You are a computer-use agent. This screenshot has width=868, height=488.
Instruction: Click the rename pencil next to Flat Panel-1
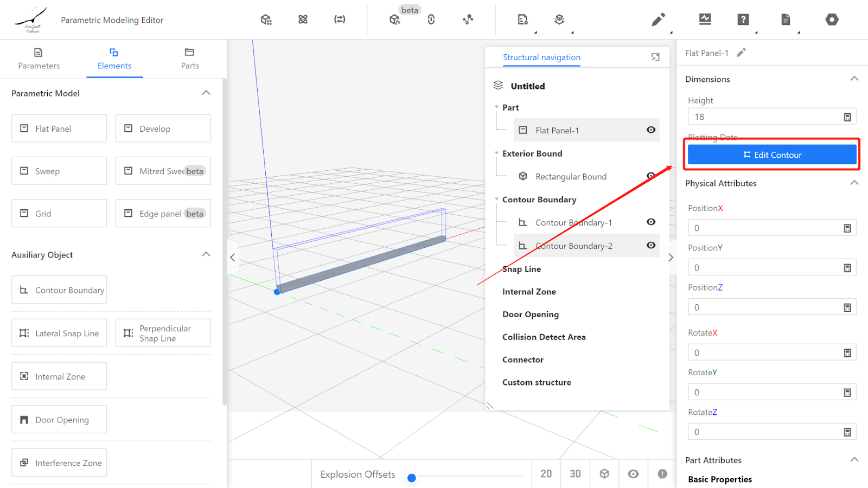[x=741, y=53]
